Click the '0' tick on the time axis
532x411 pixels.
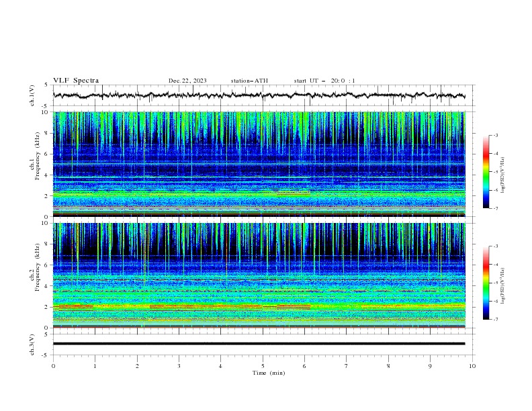click(53, 366)
